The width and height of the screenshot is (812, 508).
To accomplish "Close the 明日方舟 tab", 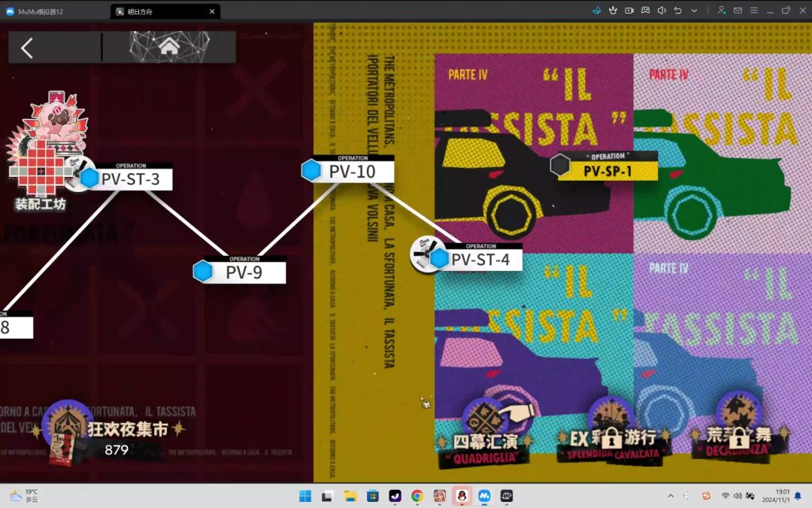I will pos(212,11).
